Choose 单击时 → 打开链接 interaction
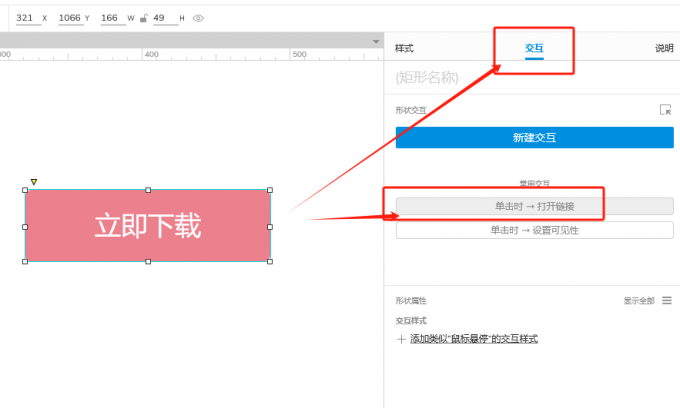The width and height of the screenshot is (680, 408). pyautogui.click(x=535, y=206)
